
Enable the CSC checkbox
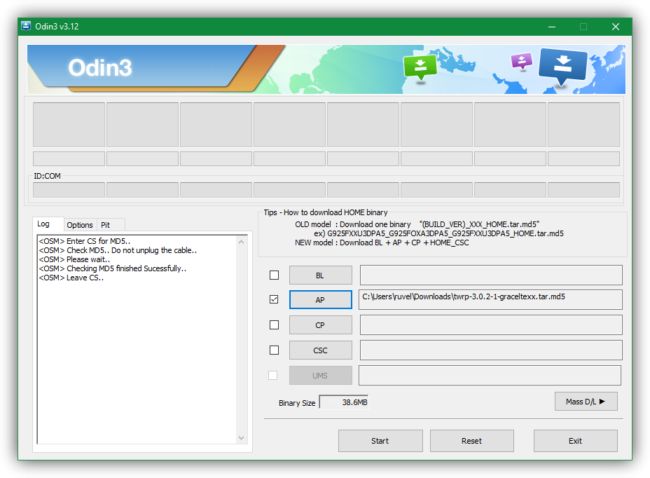pyautogui.click(x=274, y=350)
